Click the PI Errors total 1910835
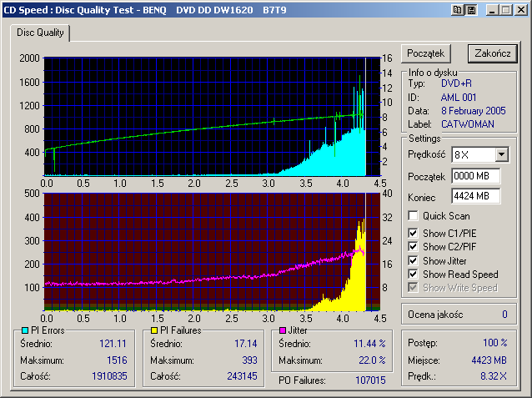Image resolution: width=532 pixels, height=398 pixels. 109,376
